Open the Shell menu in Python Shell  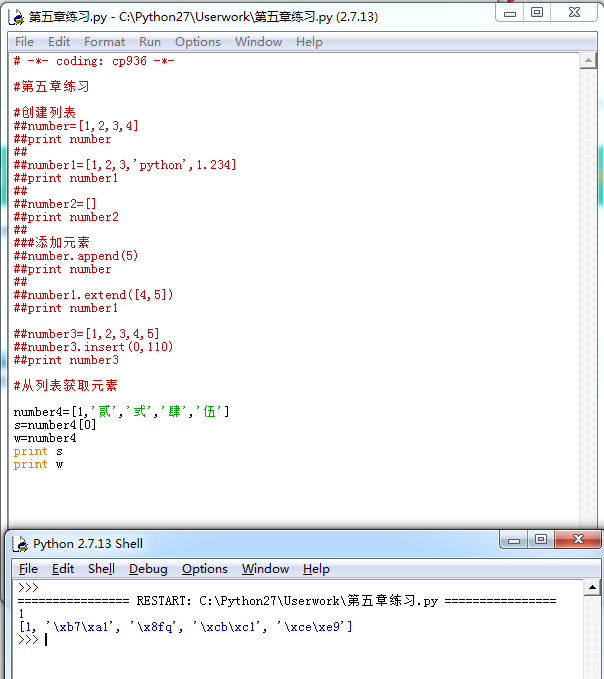coord(101,569)
